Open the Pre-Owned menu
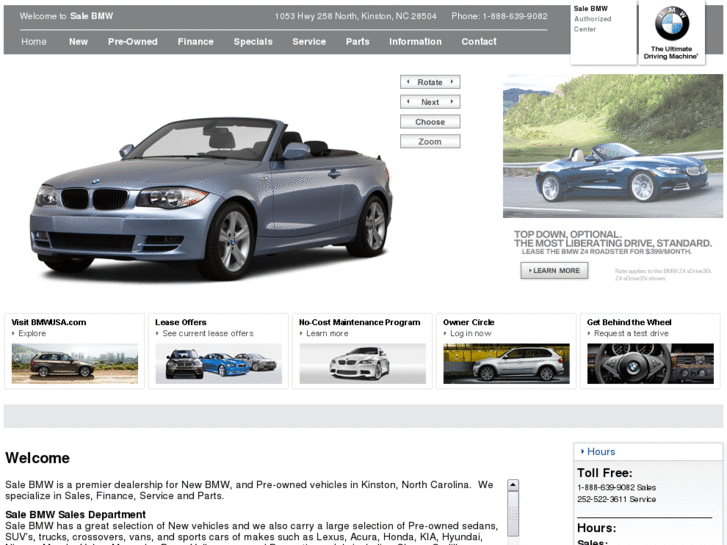The height and width of the screenshot is (545, 727). [x=133, y=42]
